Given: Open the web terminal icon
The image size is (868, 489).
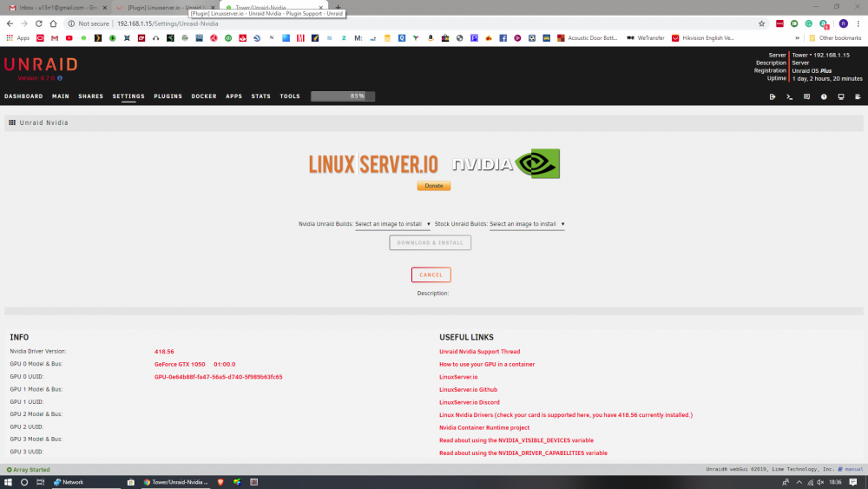Looking at the screenshot, I should (789, 96).
